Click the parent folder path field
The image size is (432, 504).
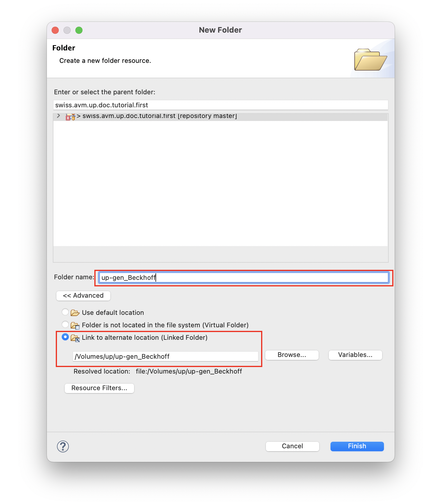pyautogui.click(x=220, y=105)
